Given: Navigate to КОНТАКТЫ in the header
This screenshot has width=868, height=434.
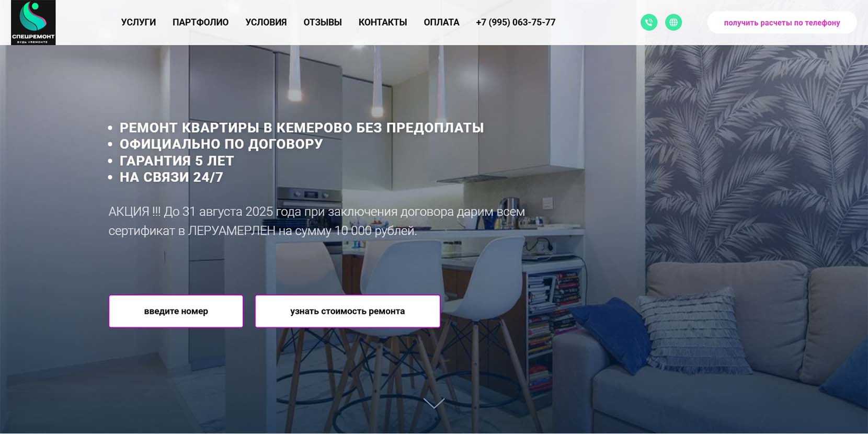Looking at the screenshot, I should 383,22.
